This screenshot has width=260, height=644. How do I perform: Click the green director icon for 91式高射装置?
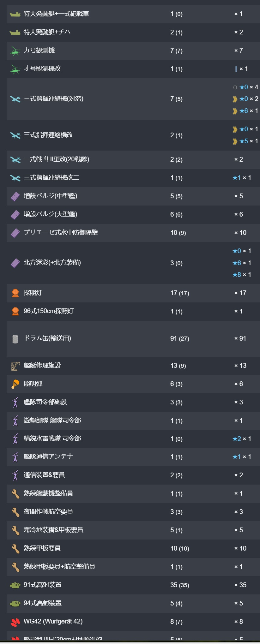tap(15, 585)
